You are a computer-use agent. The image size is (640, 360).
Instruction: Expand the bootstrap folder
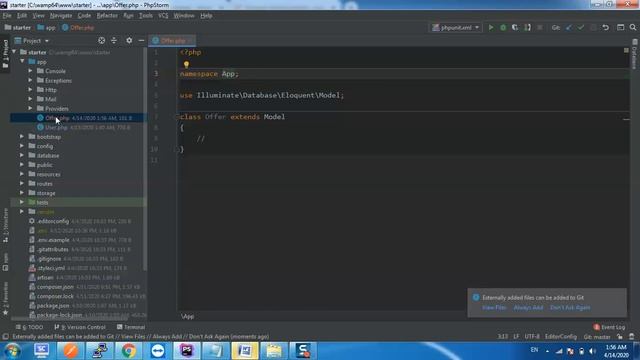pos(22,137)
